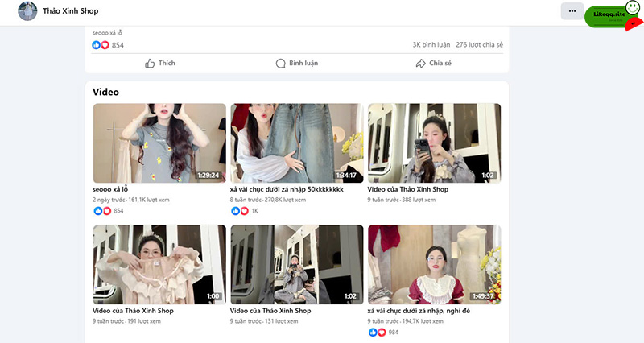Click the text 9 tuần trước · 191 lượt xem
644x343 pixels.
click(126, 321)
